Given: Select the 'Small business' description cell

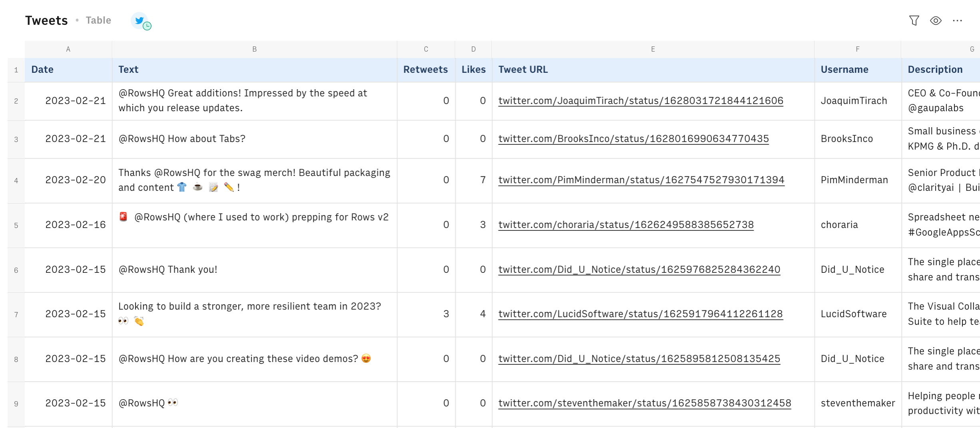Looking at the screenshot, I should [941, 139].
